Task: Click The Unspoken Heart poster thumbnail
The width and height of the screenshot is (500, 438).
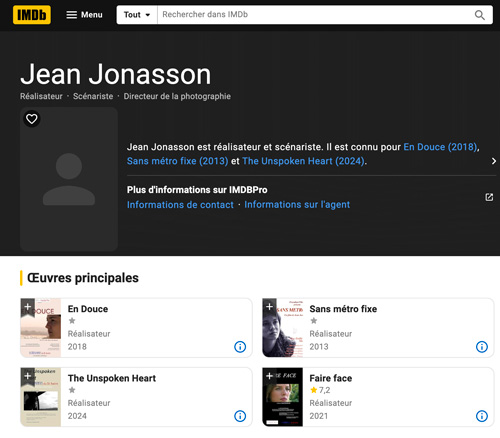Action: click(41, 397)
